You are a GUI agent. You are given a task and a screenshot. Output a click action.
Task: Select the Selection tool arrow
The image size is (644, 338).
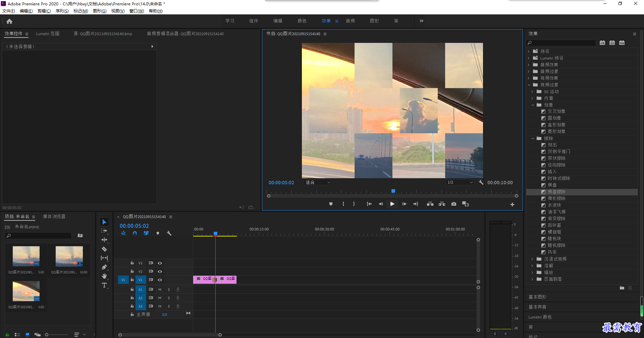coord(104,222)
